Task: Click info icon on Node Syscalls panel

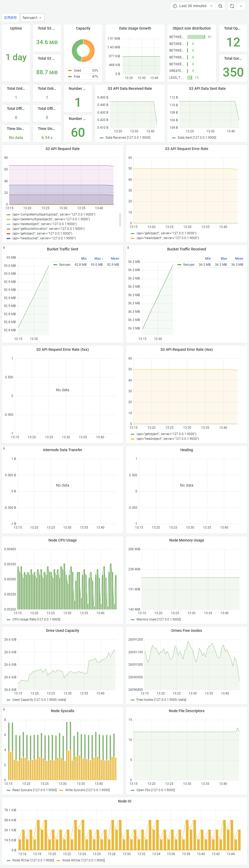Action: (x=4, y=709)
